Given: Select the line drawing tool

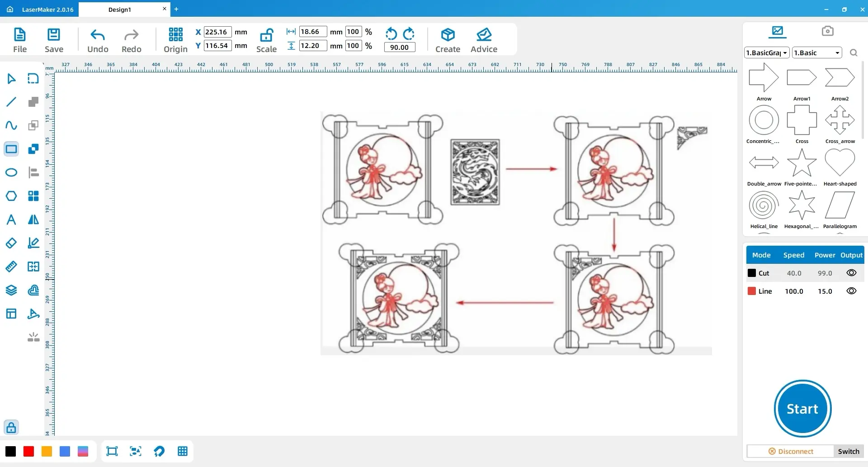Looking at the screenshot, I should click(11, 102).
